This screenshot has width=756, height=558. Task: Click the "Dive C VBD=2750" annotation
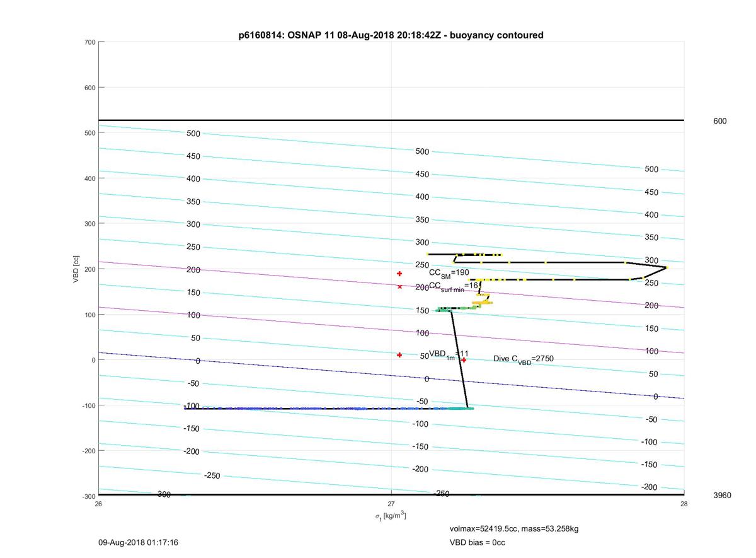524,359
